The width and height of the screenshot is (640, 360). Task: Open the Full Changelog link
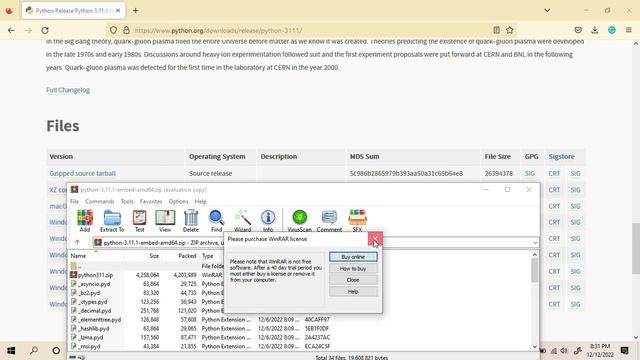(x=68, y=90)
